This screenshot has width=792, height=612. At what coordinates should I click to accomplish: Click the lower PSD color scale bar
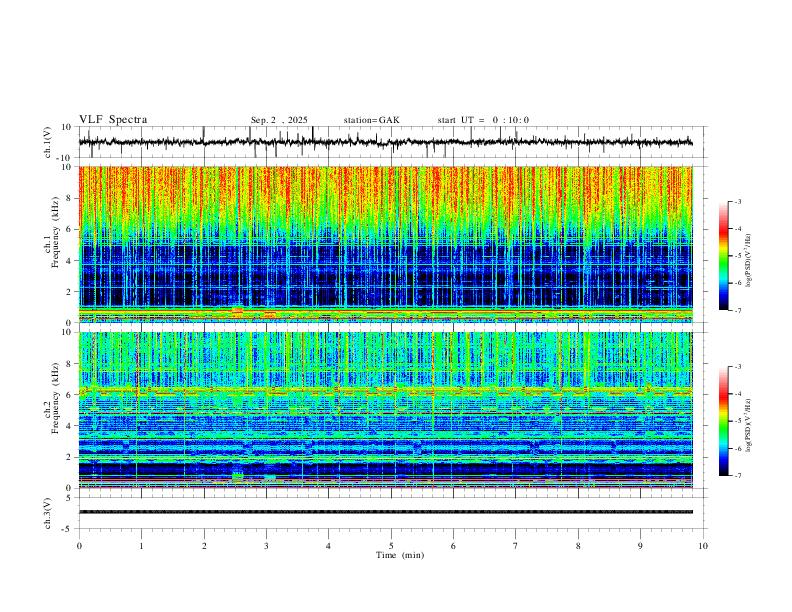click(724, 421)
